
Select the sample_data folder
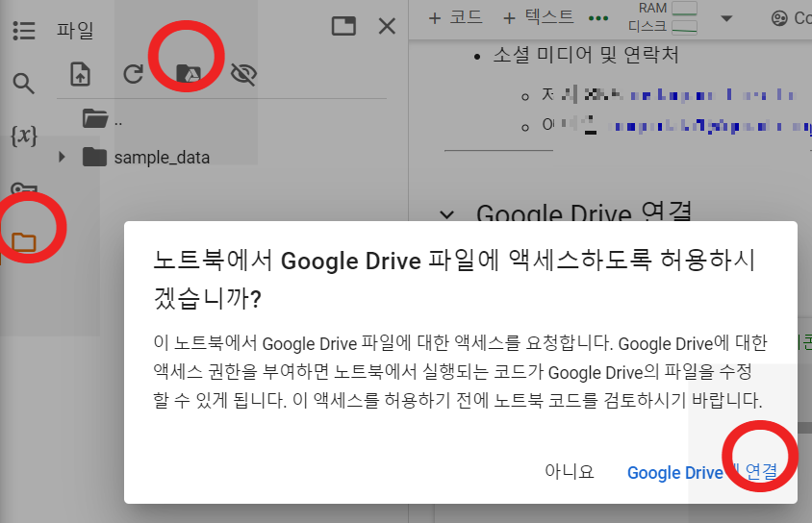coord(146,158)
